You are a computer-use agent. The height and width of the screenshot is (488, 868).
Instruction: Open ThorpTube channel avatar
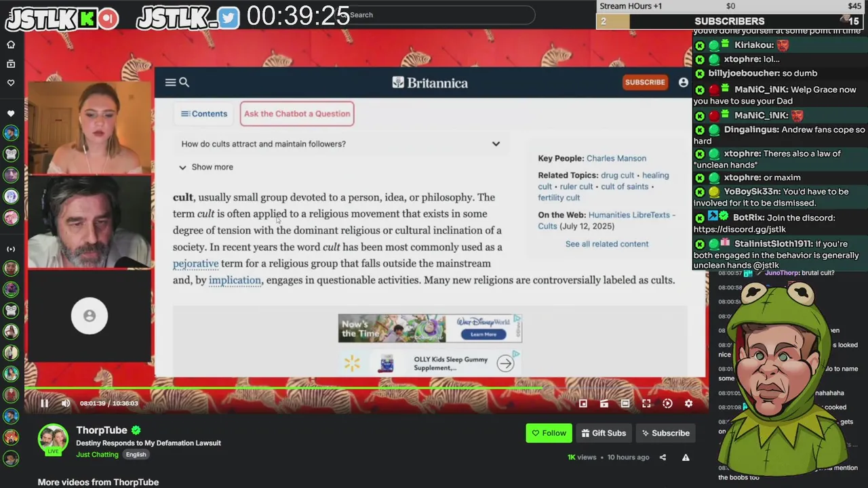pyautogui.click(x=53, y=440)
